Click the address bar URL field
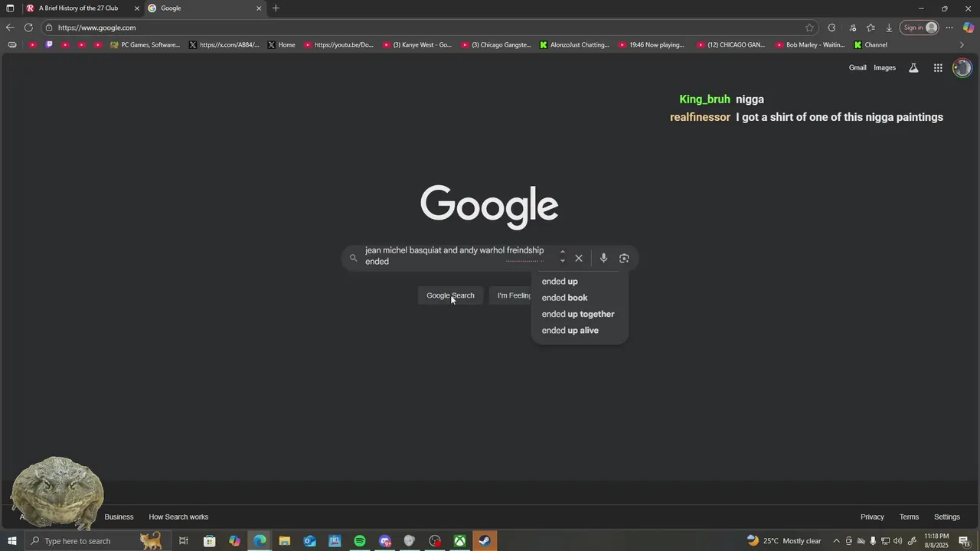This screenshot has height=551, width=980. pos(429,28)
